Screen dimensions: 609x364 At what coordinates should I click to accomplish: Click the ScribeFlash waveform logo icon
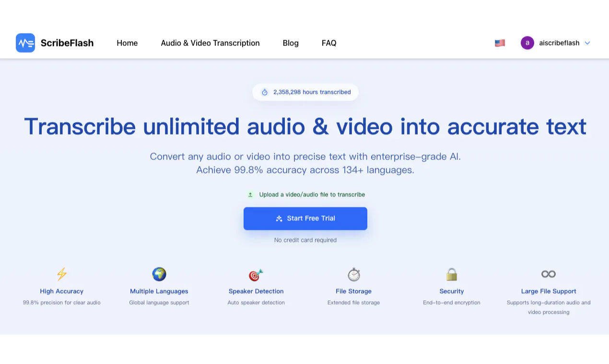coord(25,43)
